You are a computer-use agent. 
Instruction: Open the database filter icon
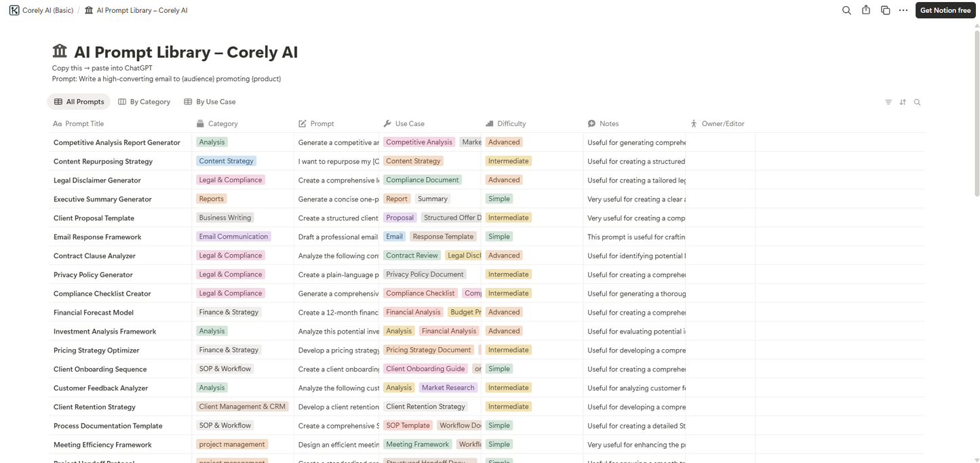pos(888,102)
